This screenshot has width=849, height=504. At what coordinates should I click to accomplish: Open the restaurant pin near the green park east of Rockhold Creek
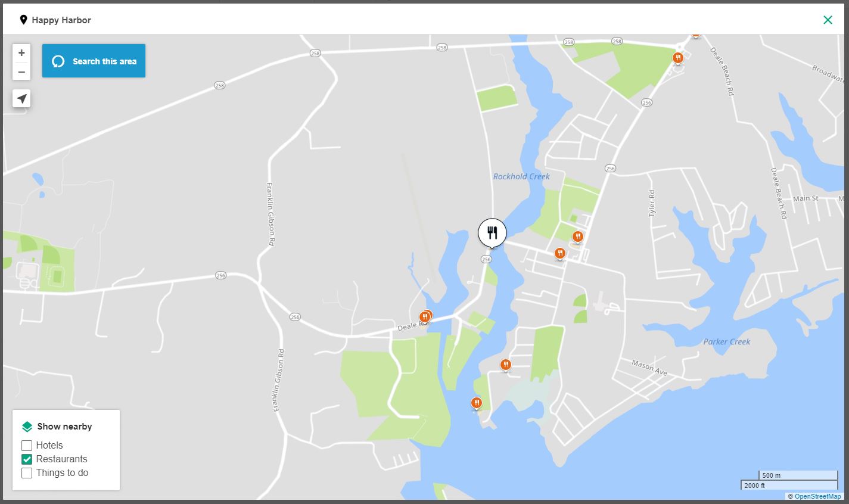coord(577,237)
